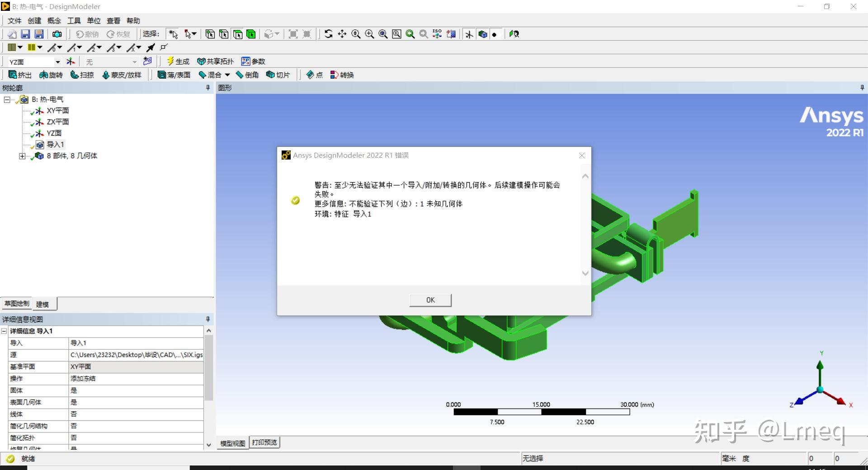868x470 pixels.
Task: Enable the green body selection filter
Action: [x=251, y=34]
